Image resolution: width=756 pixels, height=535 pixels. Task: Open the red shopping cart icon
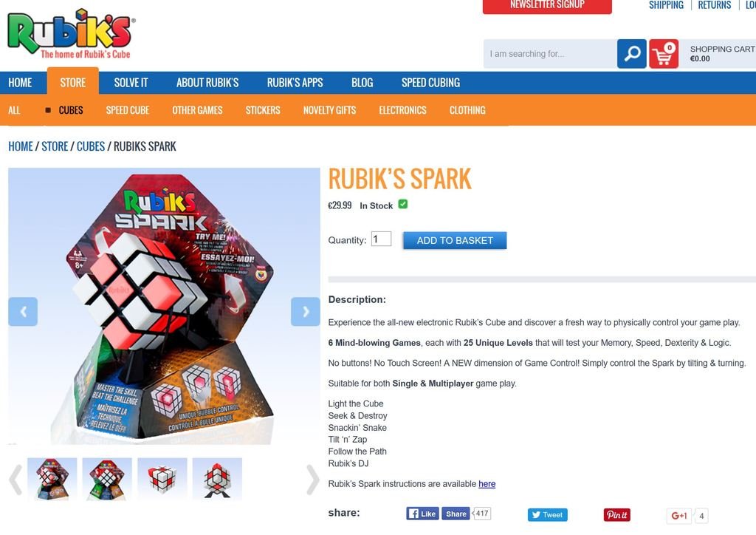(664, 53)
